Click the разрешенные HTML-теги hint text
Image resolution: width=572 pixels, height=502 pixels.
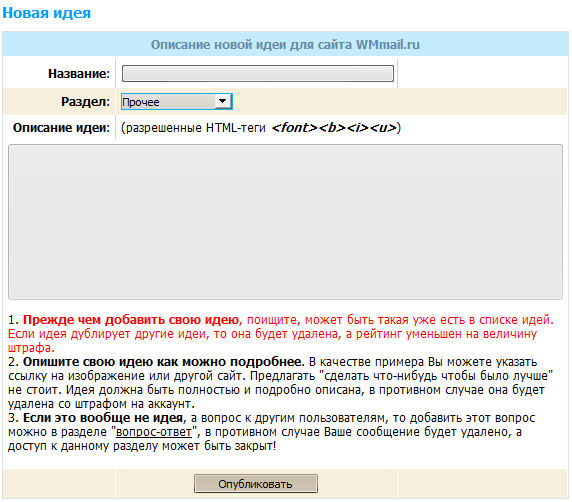[193, 128]
